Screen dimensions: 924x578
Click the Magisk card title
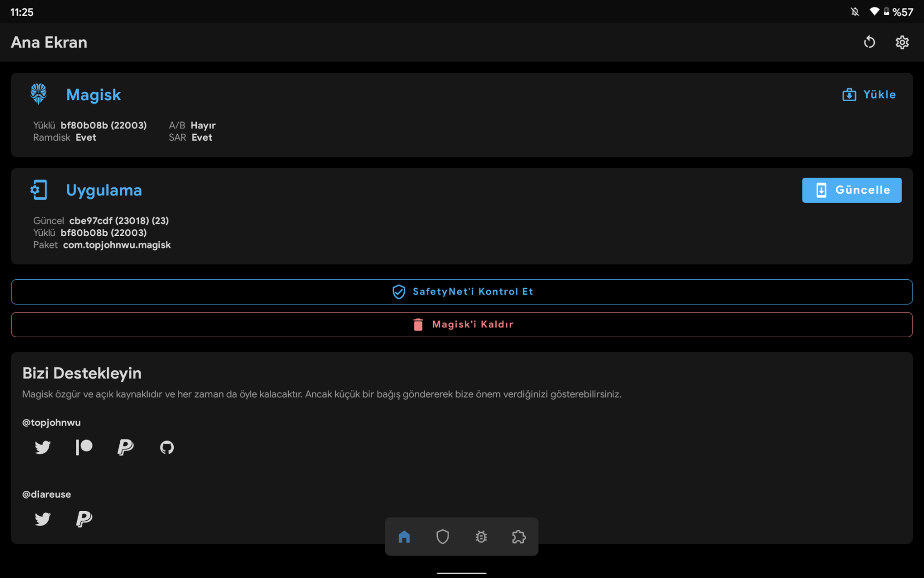coord(94,95)
